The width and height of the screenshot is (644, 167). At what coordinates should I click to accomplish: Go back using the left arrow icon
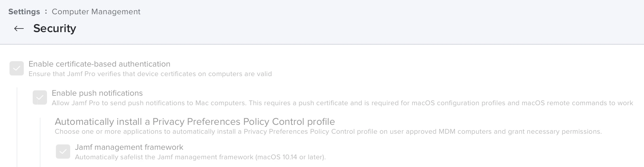click(19, 29)
